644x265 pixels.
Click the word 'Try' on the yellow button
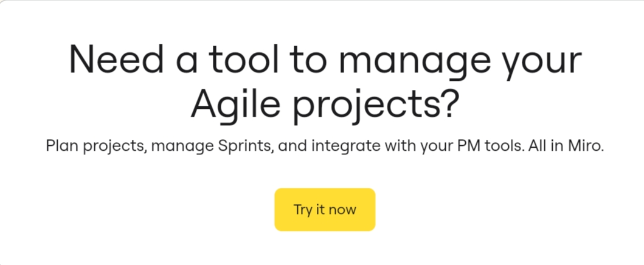coord(303,210)
